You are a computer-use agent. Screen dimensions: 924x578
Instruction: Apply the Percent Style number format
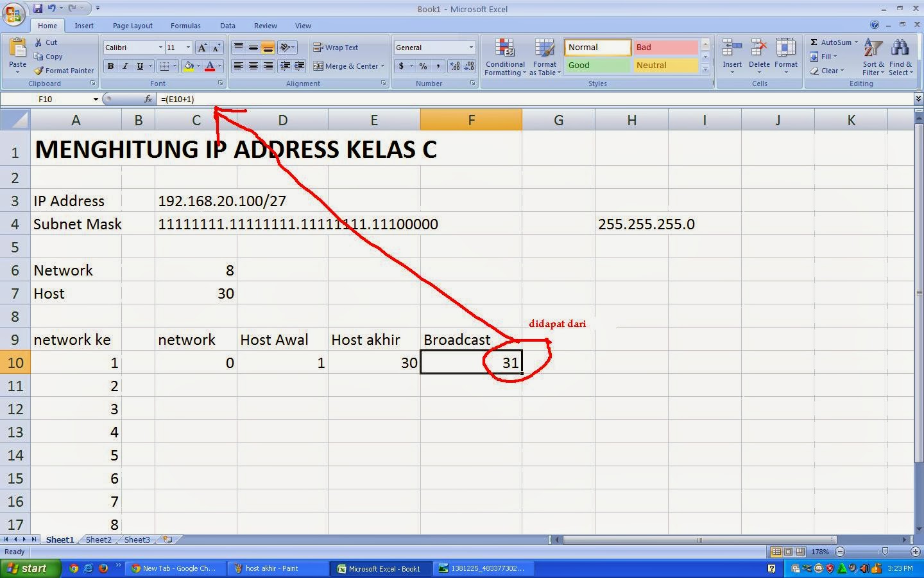[x=422, y=66]
